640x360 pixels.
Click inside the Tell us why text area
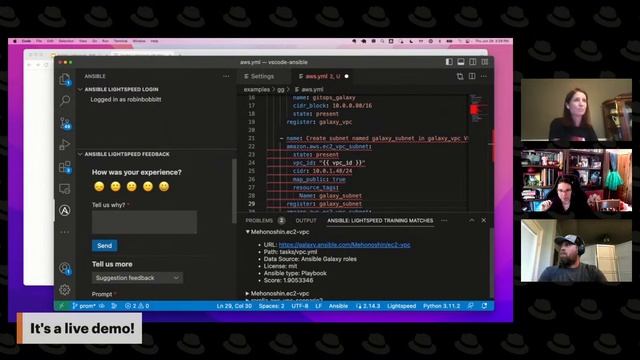pyautogui.click(x=144, y=222)
